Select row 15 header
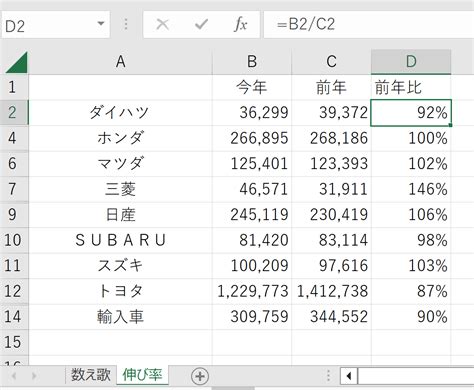The width and height of the screenshot is (474, 390). point(14,342)
